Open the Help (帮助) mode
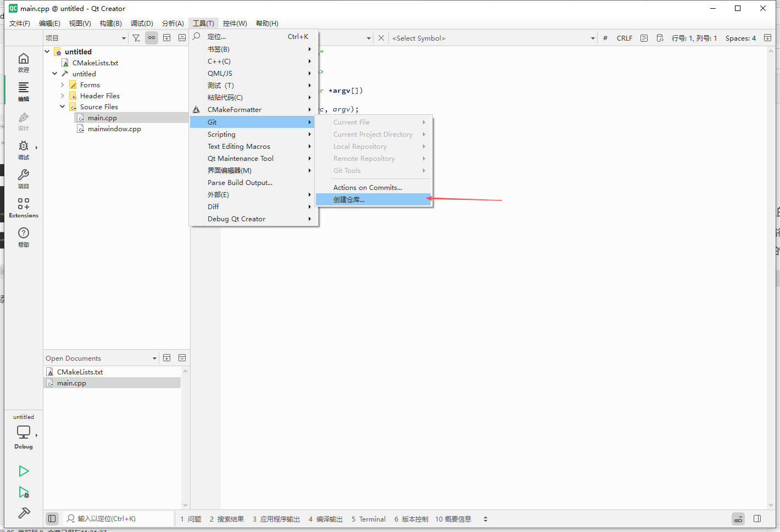The height and width of the screenshot is (532, 780). [24, 237]
